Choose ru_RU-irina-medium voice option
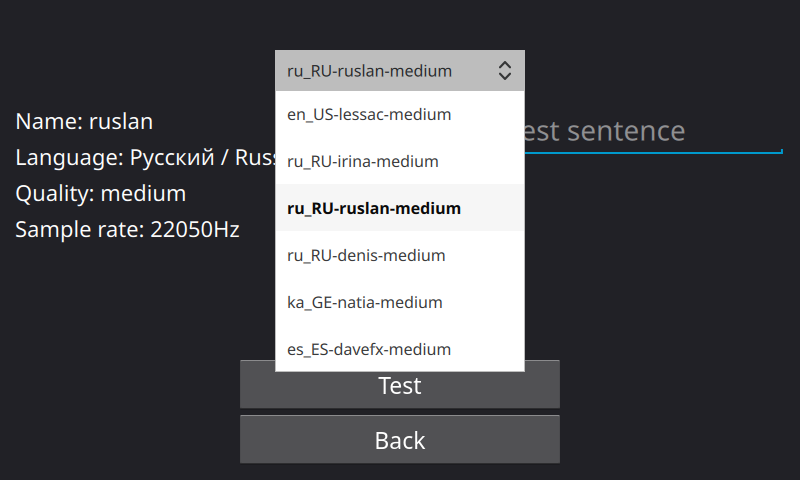The height and width of the screenshot is (480, 800). pos(399,161)
